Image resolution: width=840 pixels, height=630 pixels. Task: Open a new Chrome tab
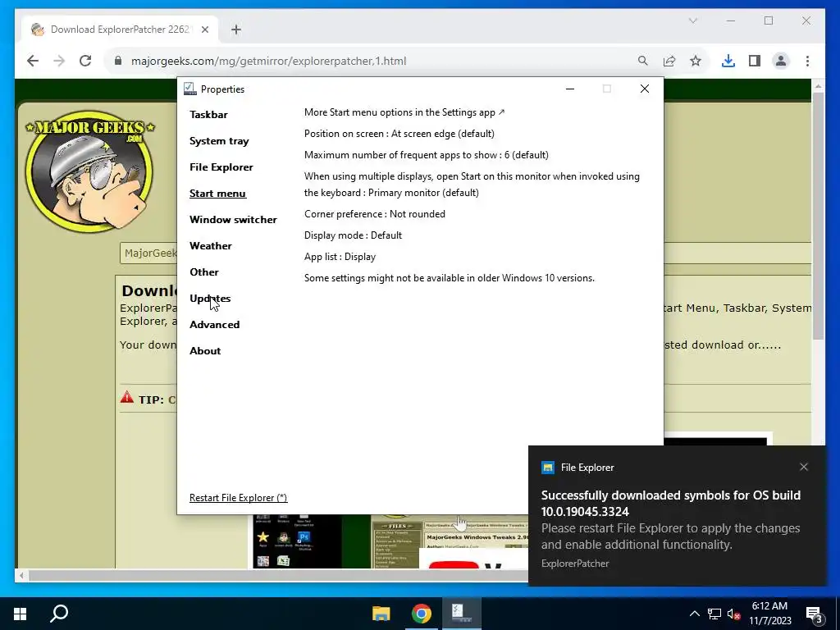(236, 30)
